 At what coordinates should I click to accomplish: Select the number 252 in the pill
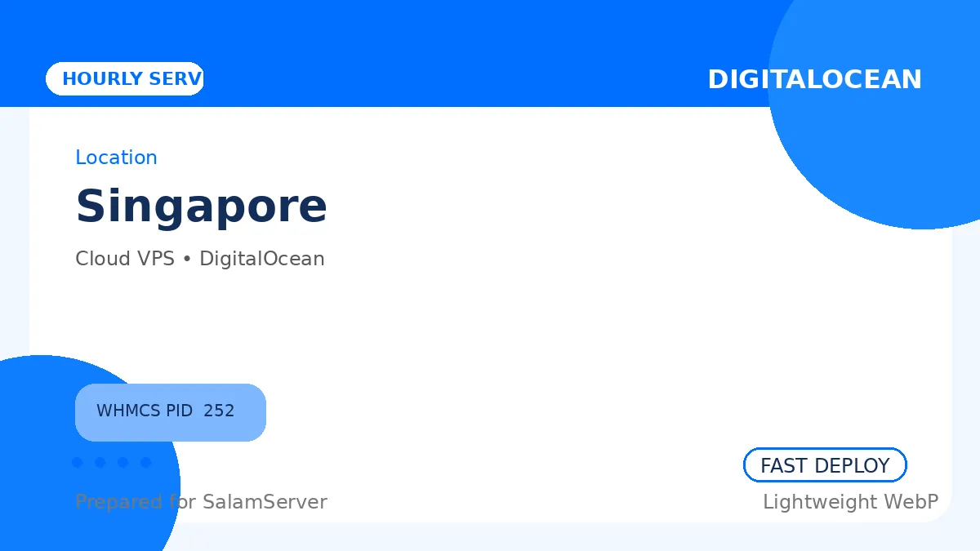tap(219, 411)
